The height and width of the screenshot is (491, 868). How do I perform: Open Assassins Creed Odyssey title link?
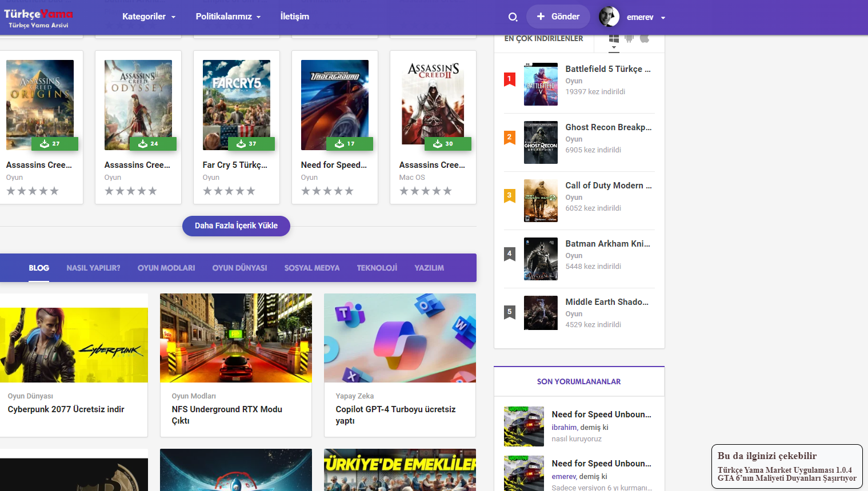(138, 165)
